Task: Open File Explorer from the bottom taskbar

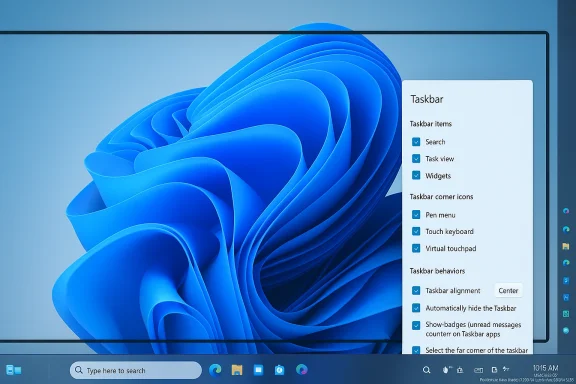Action: click(x=237, y=370)
